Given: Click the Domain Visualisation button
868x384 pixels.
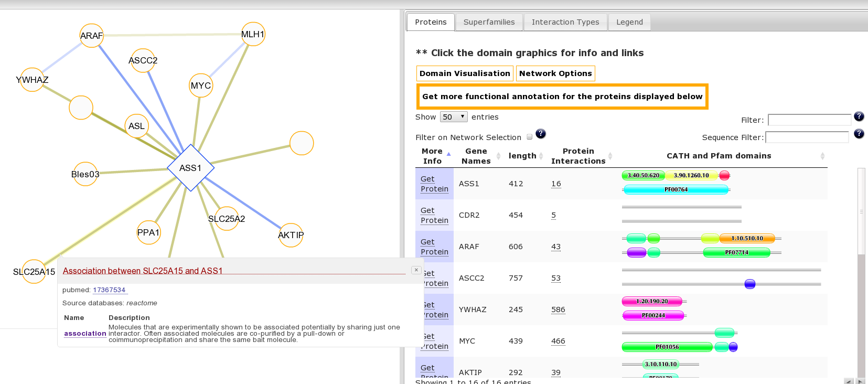Looking at the screenshot, I should tap(465, 73).
